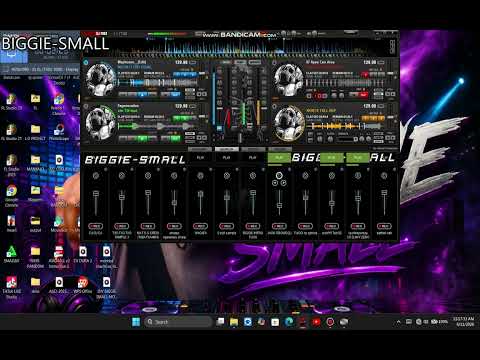Open Microsoft Edge from the taskbar
Viewport: 480px width, 360px height.
[x=289, y=322]
